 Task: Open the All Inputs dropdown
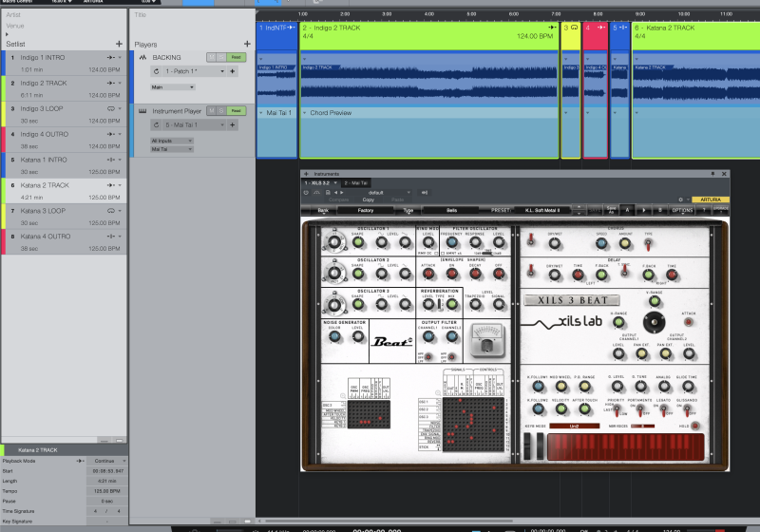click(172, 140)
